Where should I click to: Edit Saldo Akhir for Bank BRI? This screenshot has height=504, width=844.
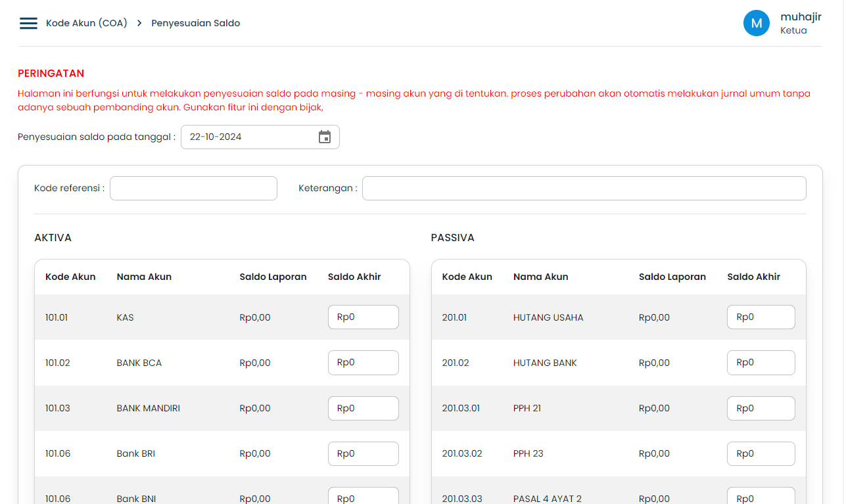(x=363, y=453)
